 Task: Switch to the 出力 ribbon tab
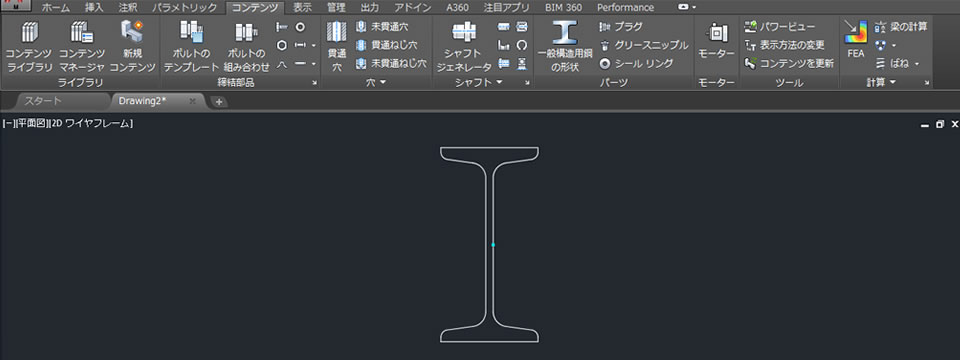[x=370, y=8]
